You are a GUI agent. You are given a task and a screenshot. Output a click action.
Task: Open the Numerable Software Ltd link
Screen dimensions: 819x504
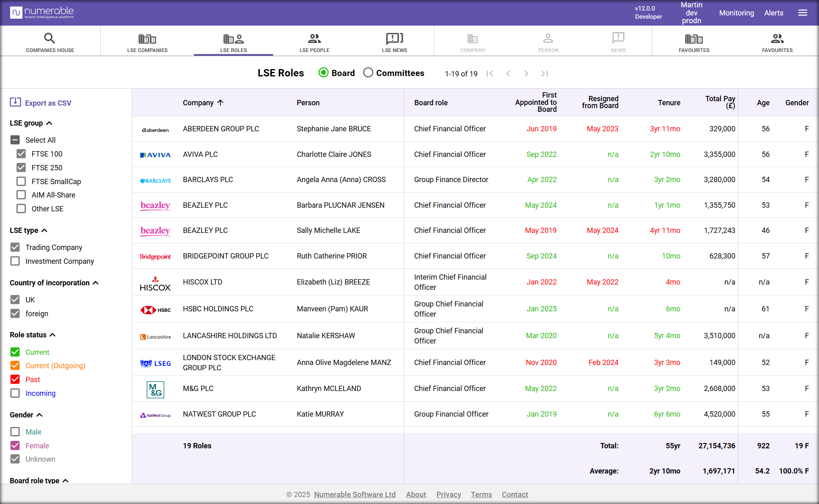355,495
